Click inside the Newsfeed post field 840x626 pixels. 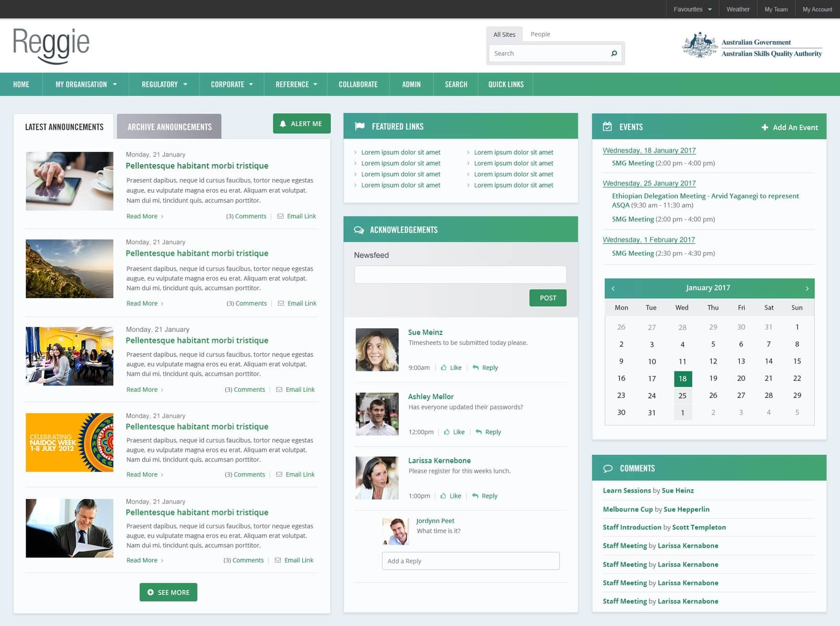coord(460,274)
